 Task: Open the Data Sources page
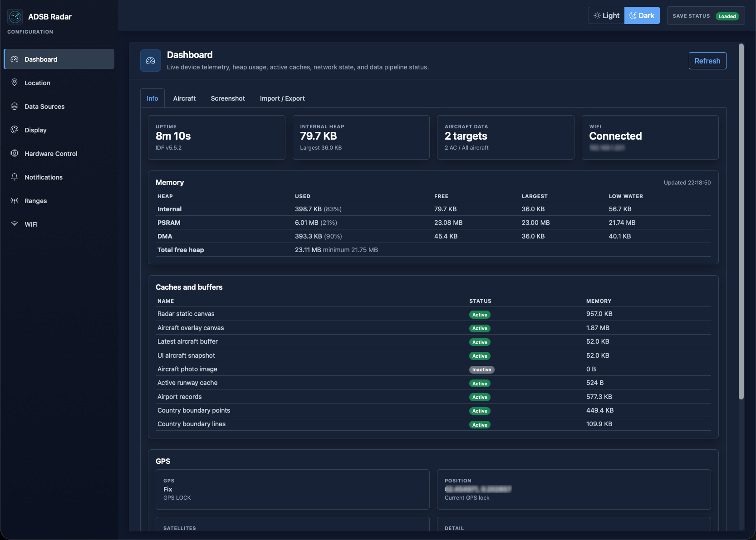[x=59, y=106]
